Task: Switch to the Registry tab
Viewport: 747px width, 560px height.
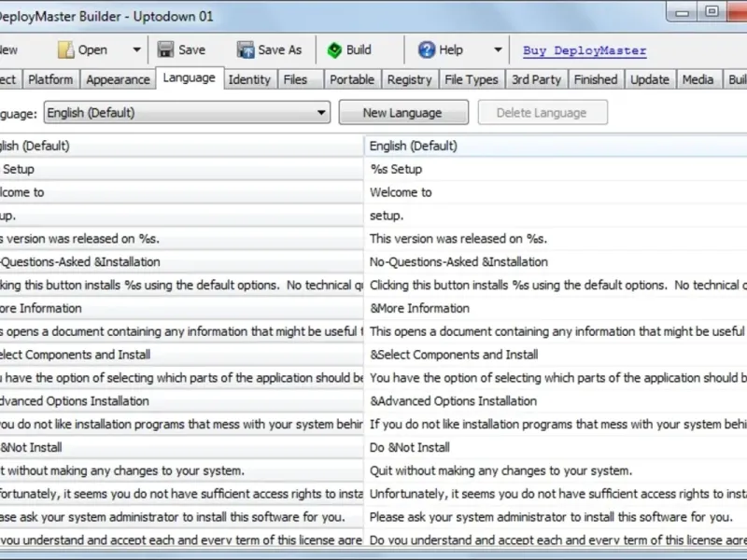Action: (x=409, y=79)
